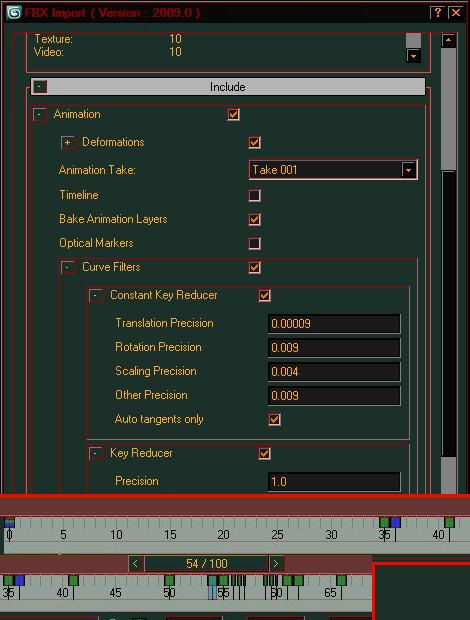The image size is (470, 620).
Task: Click the statistics list scrollbar thumb
Action: coord(413,41)
